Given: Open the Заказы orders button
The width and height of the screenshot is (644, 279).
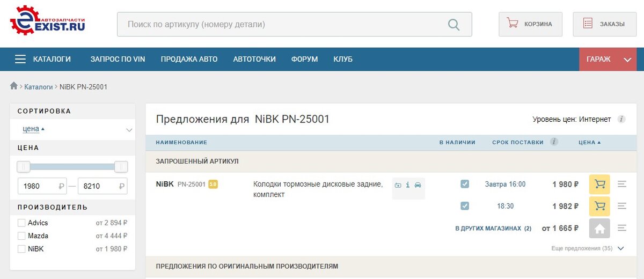Looking at the screenshot, I should [x=604, y=24].
